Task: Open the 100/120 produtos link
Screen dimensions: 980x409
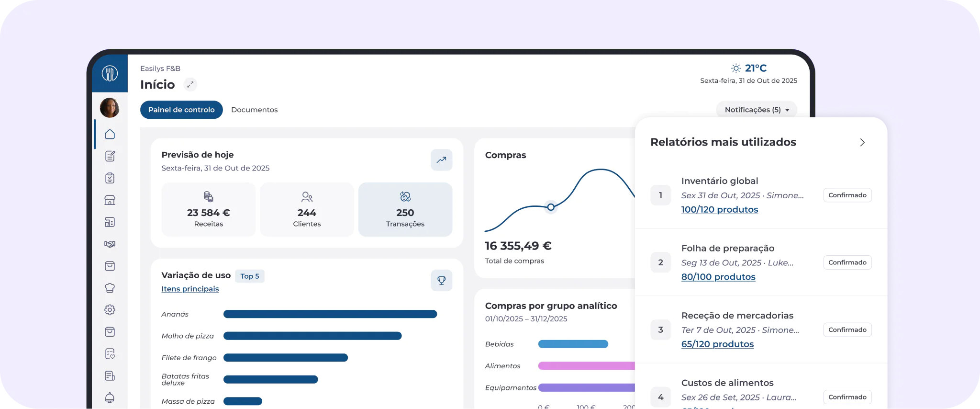Action: 720,209
